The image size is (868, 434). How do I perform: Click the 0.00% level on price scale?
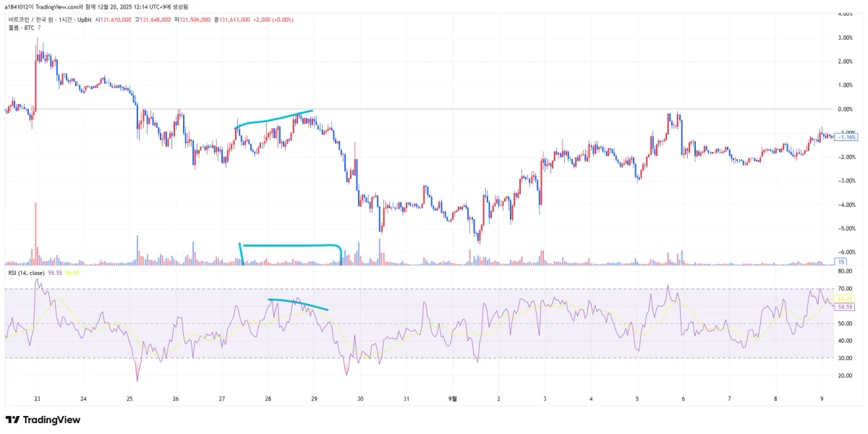pos(845,109)
